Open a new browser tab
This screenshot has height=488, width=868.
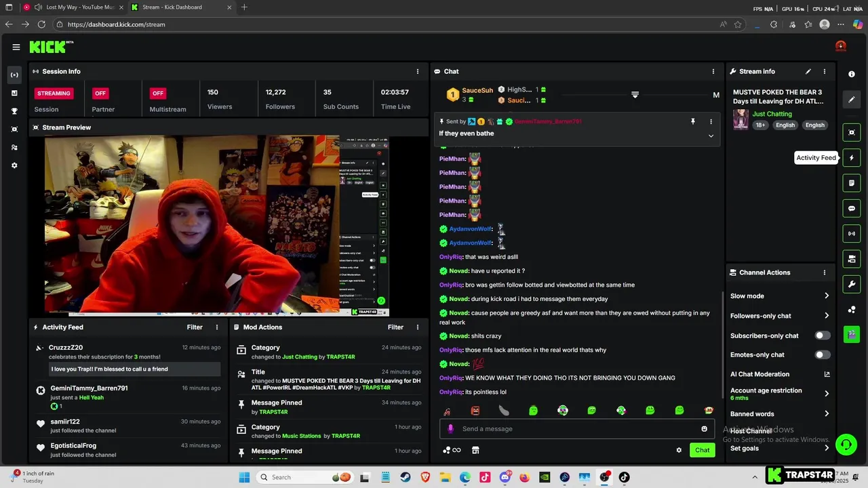[x=244, y=7]
